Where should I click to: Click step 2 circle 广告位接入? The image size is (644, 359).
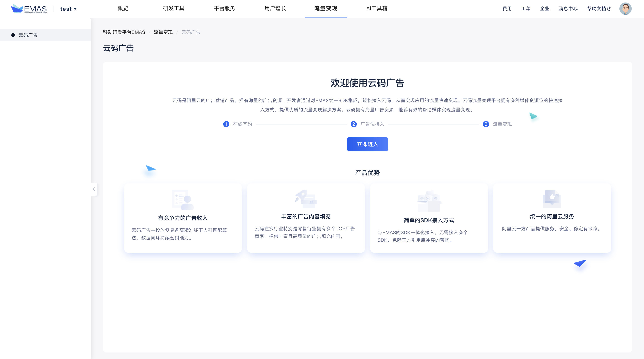(354, 124)
